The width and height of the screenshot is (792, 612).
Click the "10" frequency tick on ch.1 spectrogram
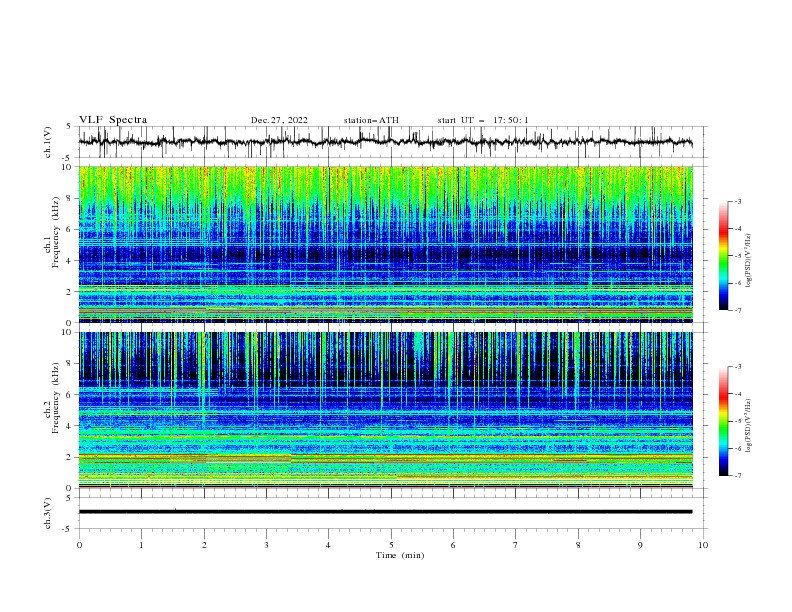point(68,167)
